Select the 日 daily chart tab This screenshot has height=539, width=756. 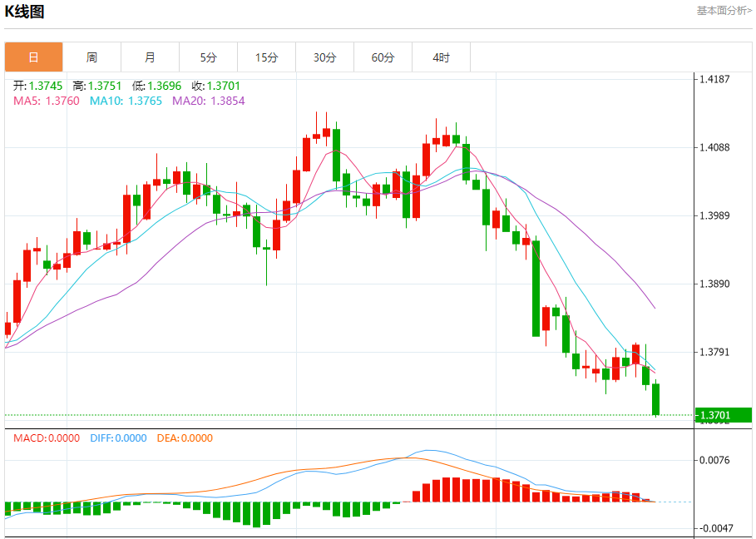tap(33, 57)
